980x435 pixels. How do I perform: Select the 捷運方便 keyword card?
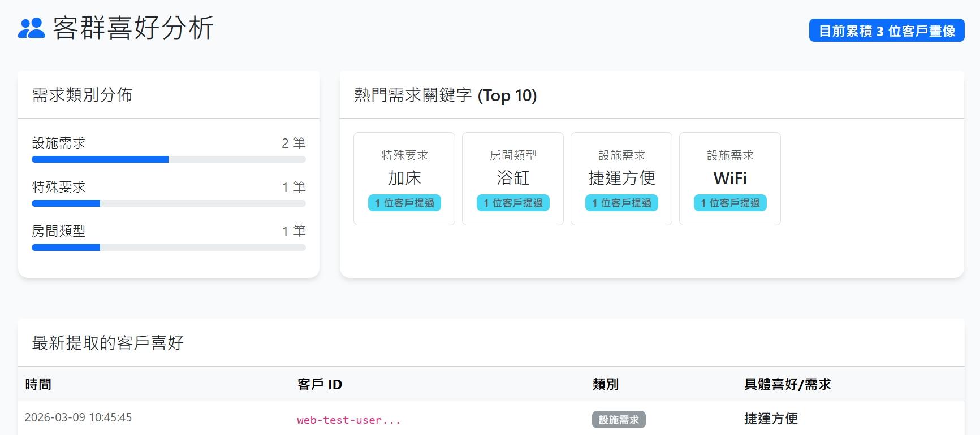click(x=621, y=177)
